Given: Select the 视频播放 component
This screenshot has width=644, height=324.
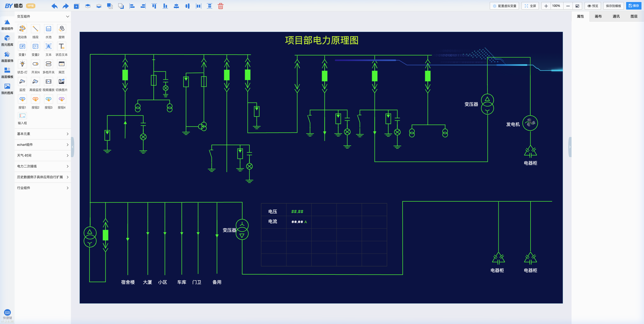Looking at the screenshot, I should (49, 84).
